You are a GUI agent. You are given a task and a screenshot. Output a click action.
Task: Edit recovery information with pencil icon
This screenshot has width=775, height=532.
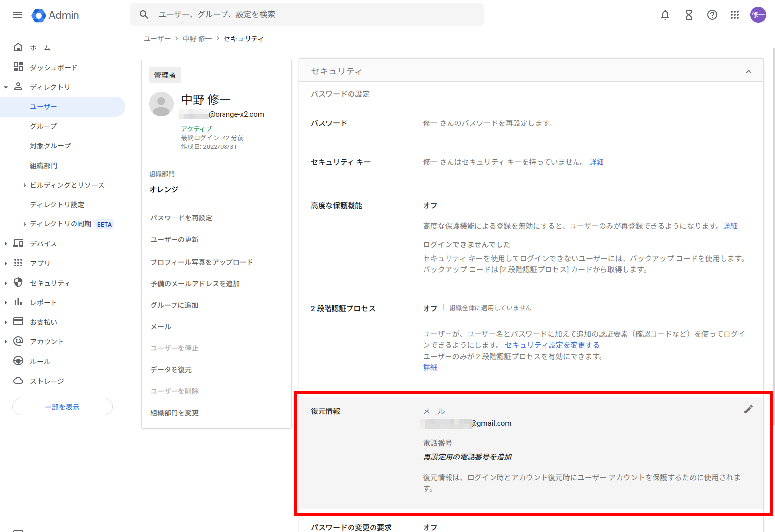click(748, 409)
